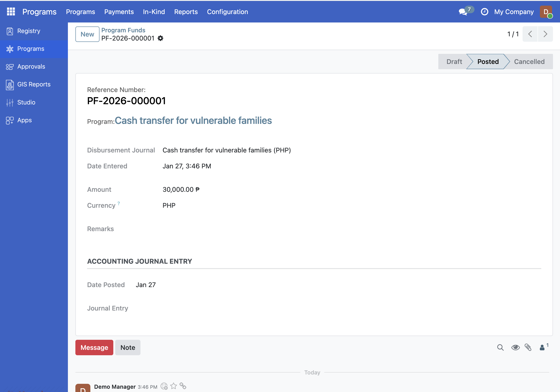
Task: Open the followers list showing 1
Action: [x=543, y=347]
